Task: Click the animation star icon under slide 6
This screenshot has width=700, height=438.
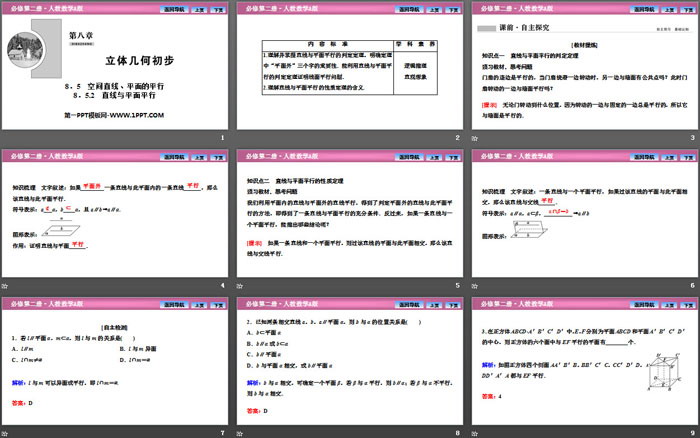Action: click(x=475, y=286)
